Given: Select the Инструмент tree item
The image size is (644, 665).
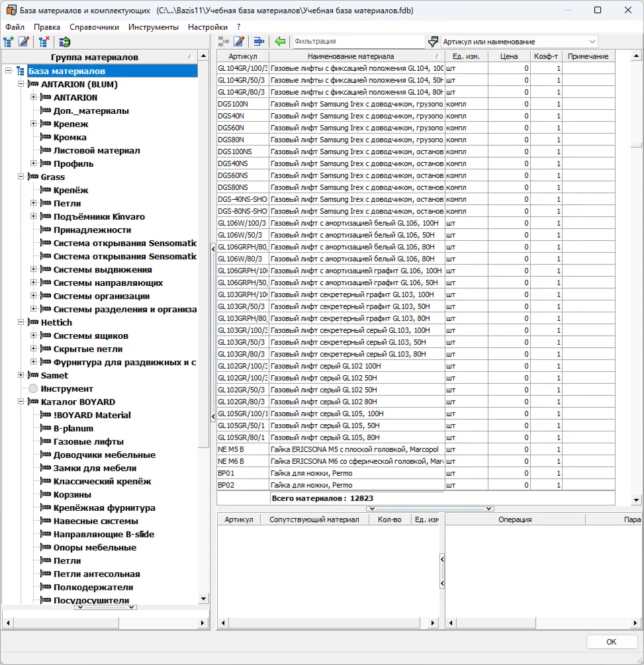Looking at the screenshot, I should (x=66, y=388).
